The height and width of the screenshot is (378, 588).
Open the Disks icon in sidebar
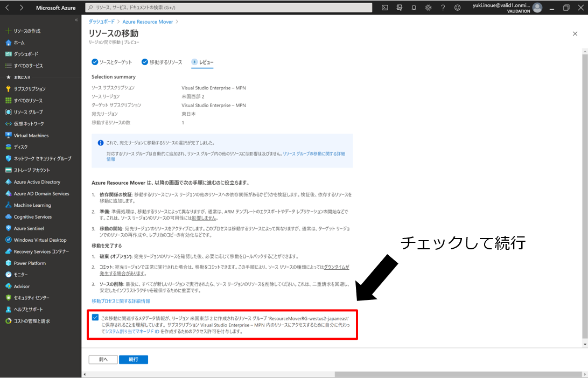(x=8, y=147)
